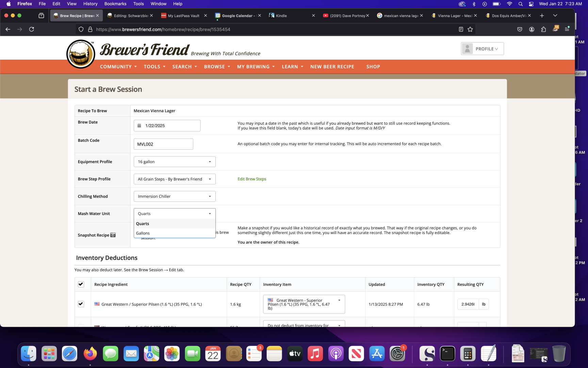The image size is (588, 368).
Task: Reload the current page
Action: point(32,29)
